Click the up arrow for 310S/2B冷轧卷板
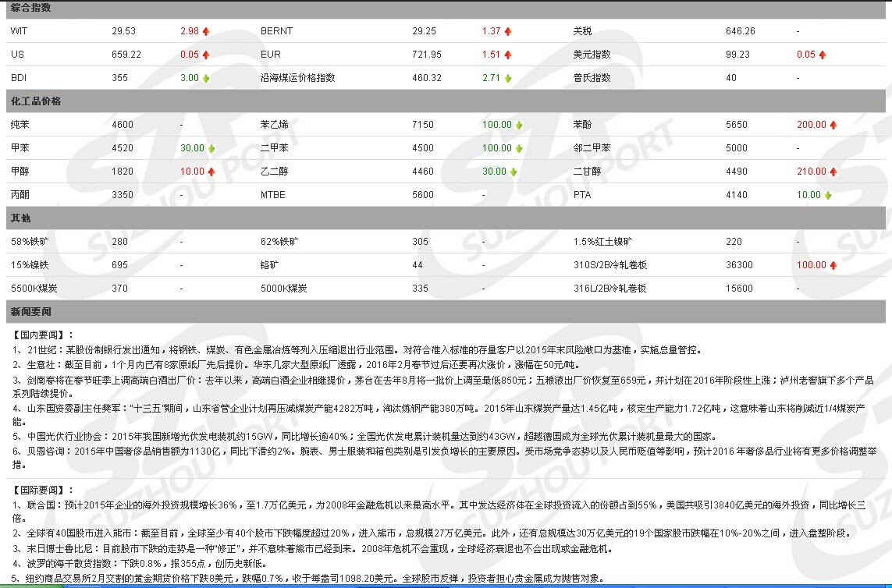892x588 pixels. (833, 265)
